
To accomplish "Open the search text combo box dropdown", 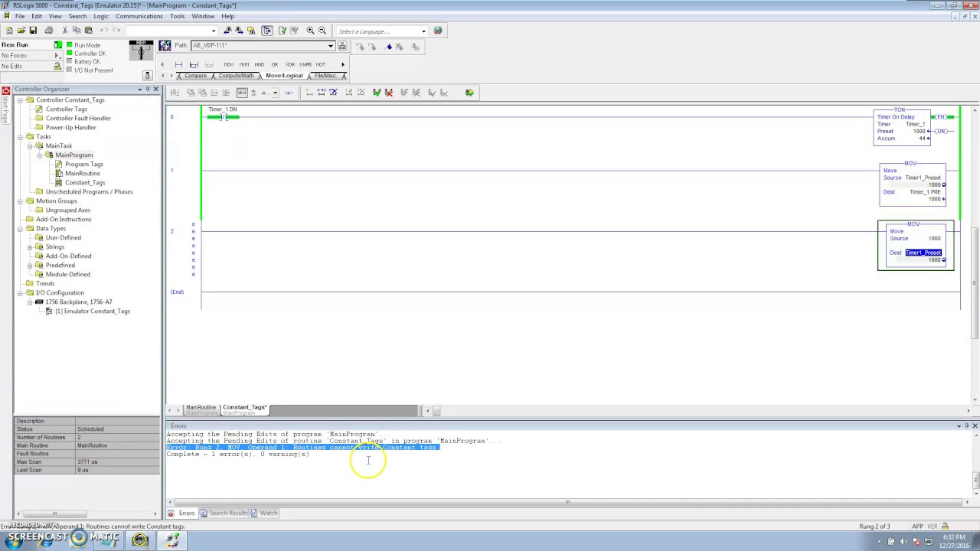I will [x=214, y=31].
